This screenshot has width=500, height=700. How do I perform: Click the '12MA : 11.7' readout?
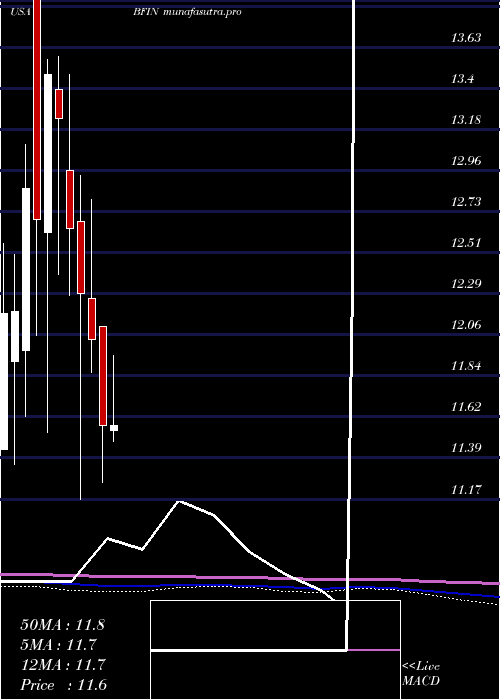click(63, 665)
